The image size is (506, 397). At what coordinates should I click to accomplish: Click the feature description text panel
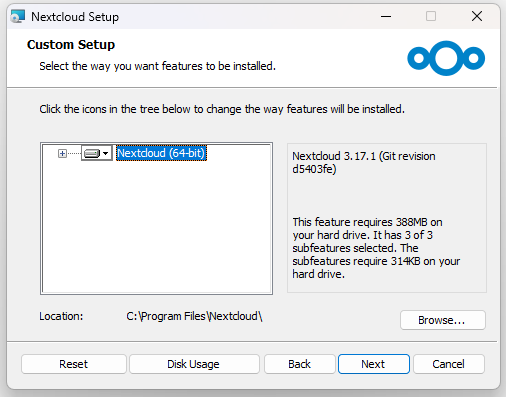(x=387, y=218)
